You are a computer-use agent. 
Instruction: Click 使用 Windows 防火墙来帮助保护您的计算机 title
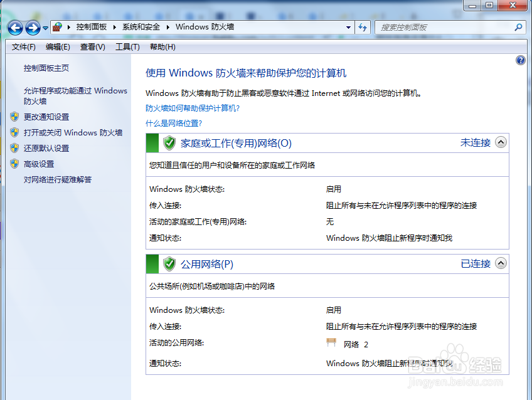click(x=246, y=73)
